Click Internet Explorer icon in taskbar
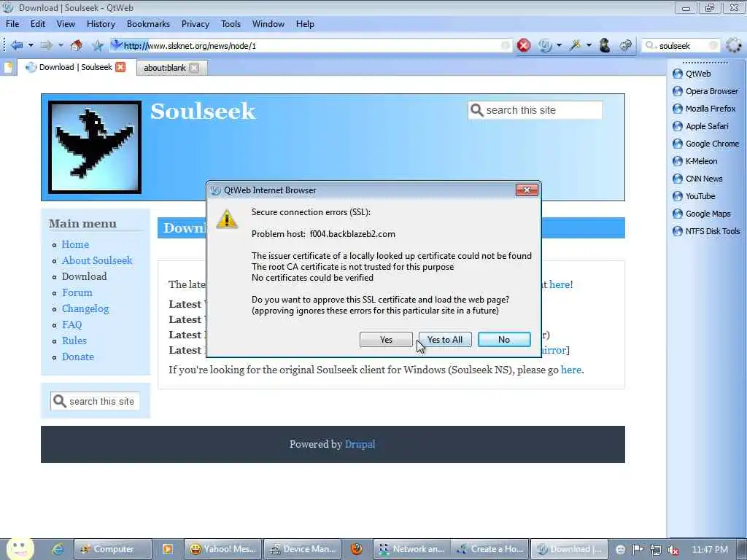The image size is (747, 560). (58, 549)
